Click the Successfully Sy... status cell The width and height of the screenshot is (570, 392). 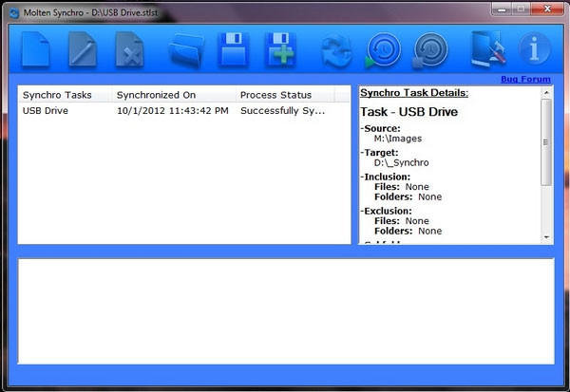[x=282, y=110]
